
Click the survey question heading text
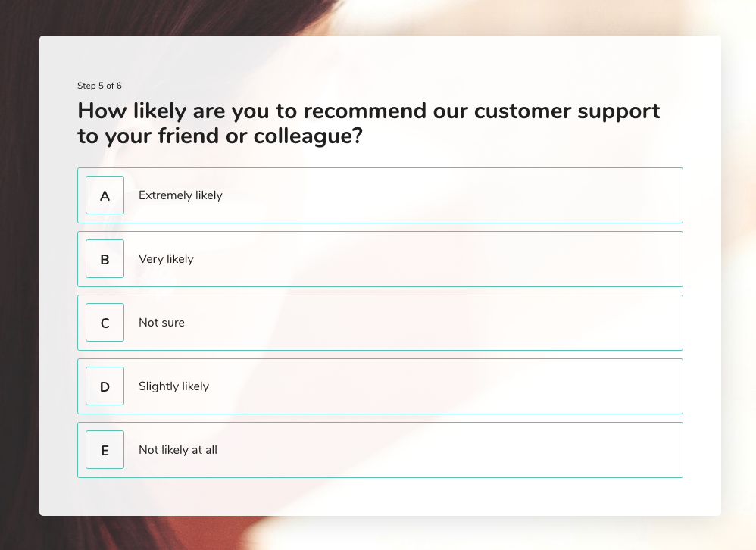coord(368,123)
